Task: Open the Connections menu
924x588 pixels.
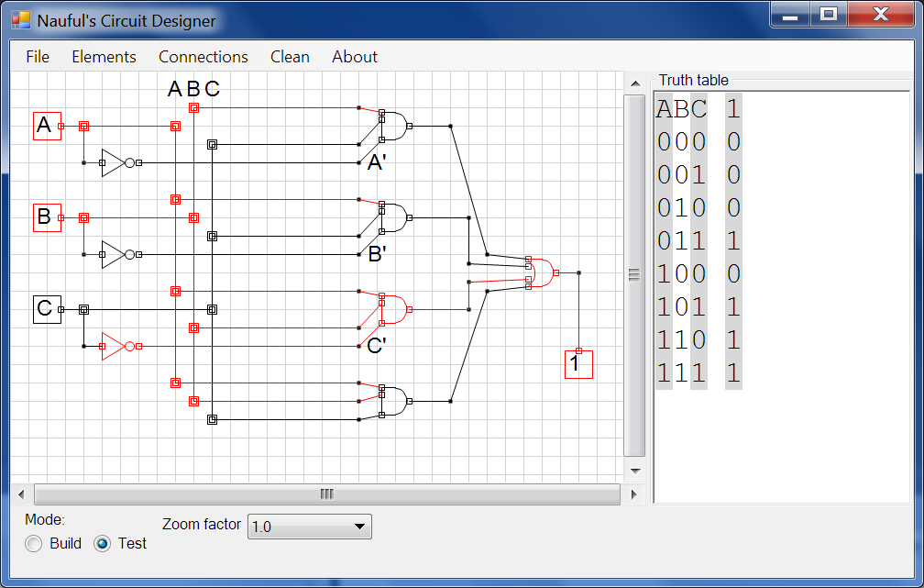Action: tap(203, 57)
